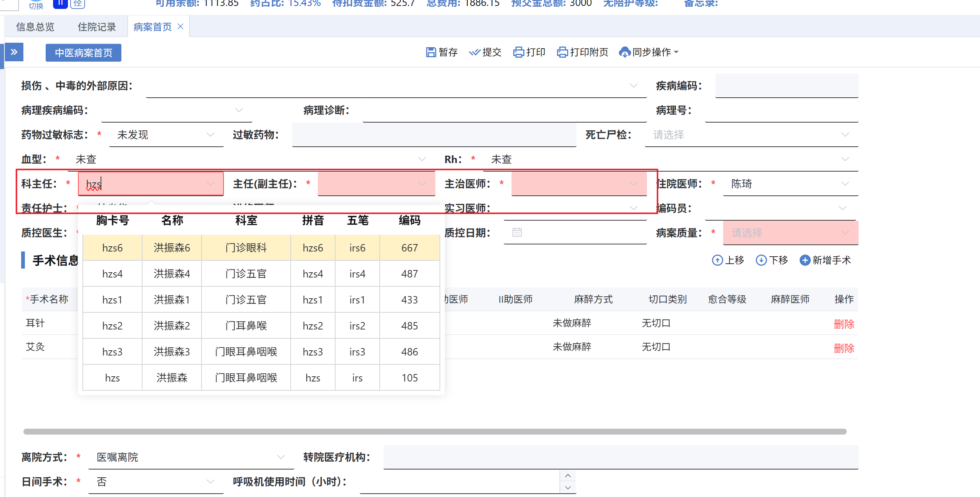Click the 下移 move-down icon
The width and height of the screenshot is (980, 497).
(x=761, y=260)
